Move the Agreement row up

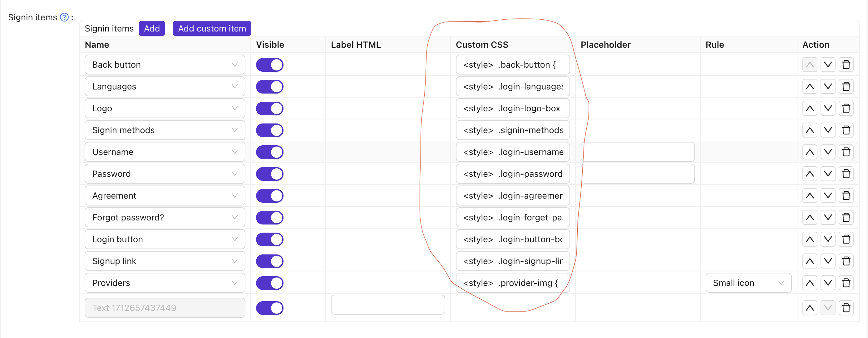coord(810,196)
